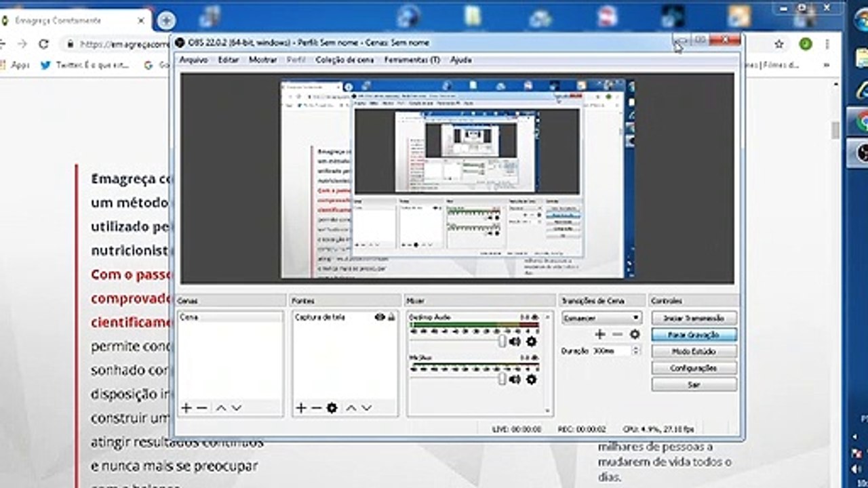Open the Mostrar menu in OBS
Viewport: 868px width, 488px height.
[x=262, y=60]
